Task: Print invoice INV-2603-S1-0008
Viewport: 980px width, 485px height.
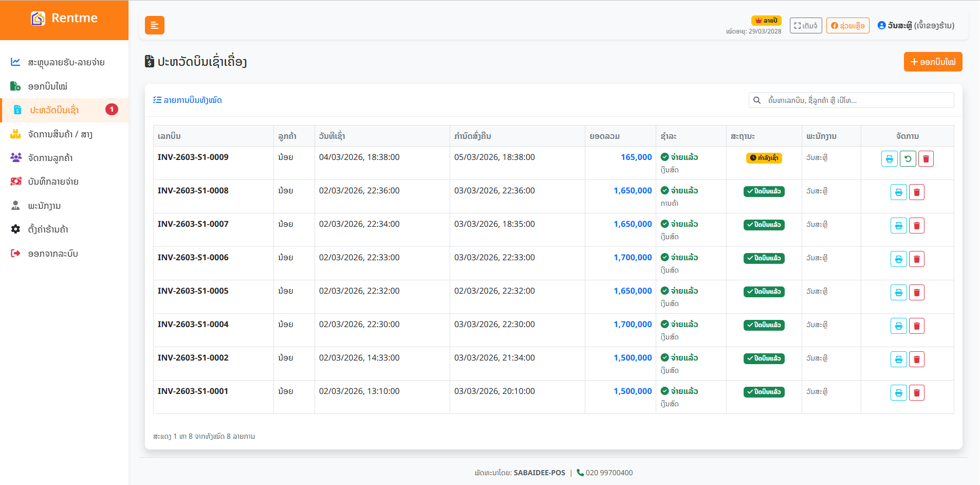Action: tap(898, 192)
